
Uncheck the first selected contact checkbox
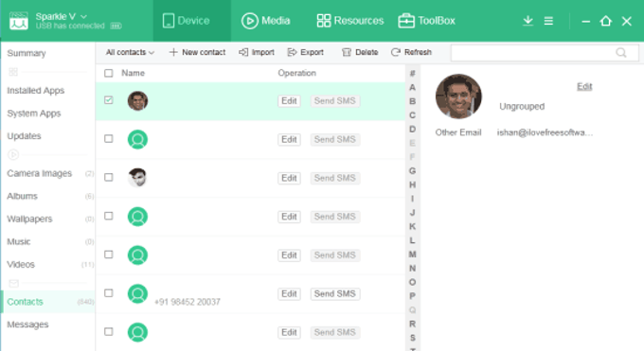point(108,100)
